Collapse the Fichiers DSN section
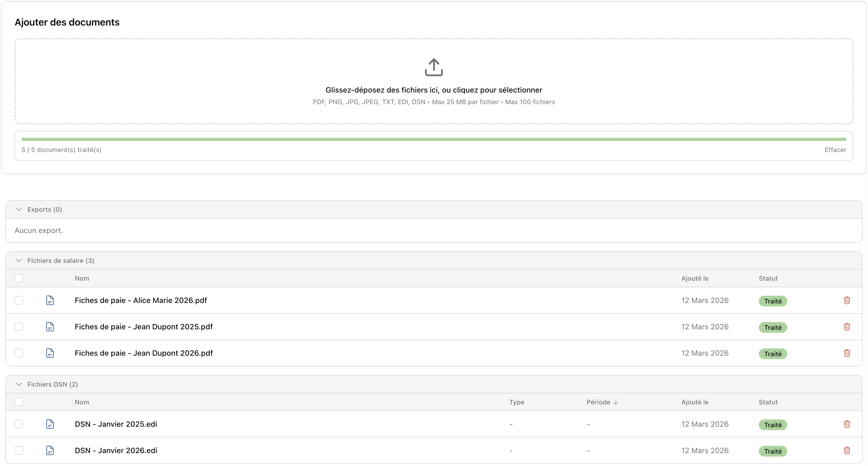 tap(19, 384)
